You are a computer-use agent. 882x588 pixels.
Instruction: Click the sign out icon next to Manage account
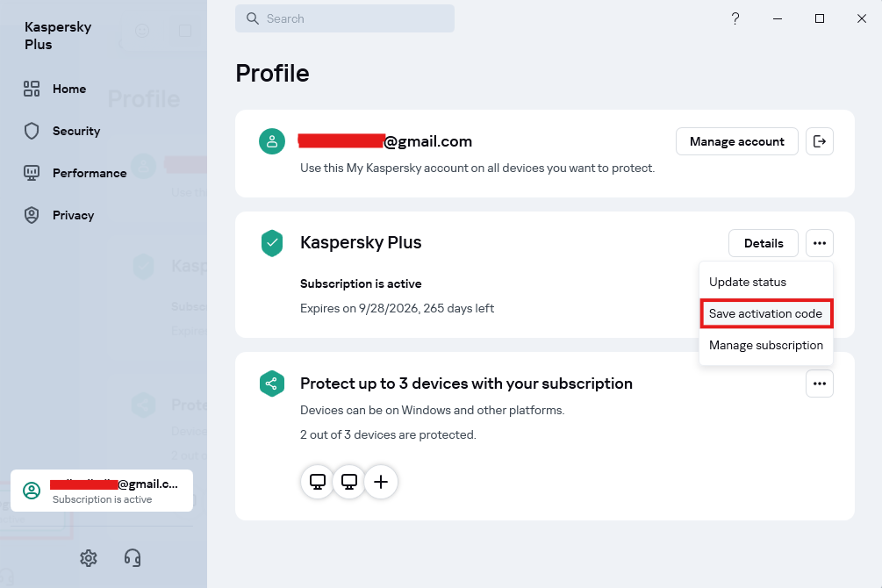coord(820,141)
